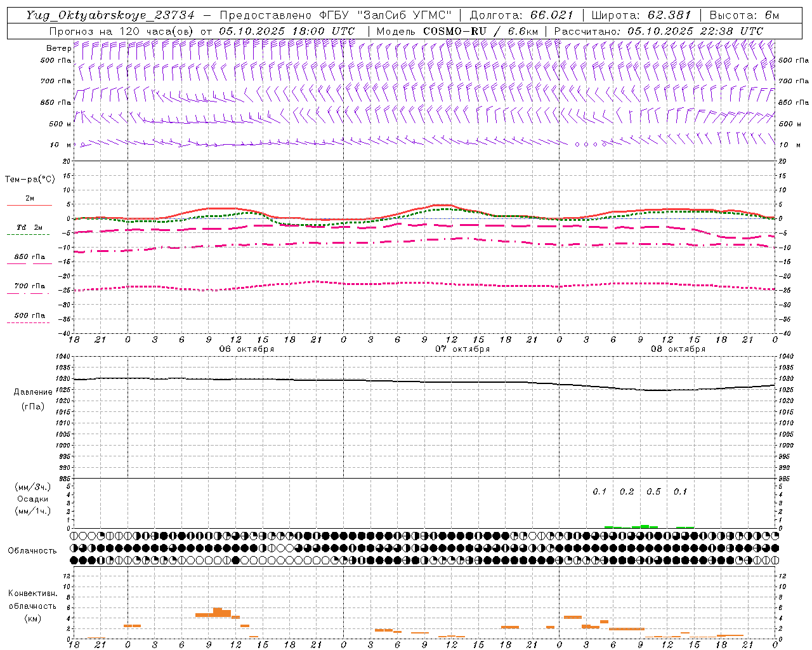
Task: Click the tallest green precipitation bar
Action: (x=645, y=526)
